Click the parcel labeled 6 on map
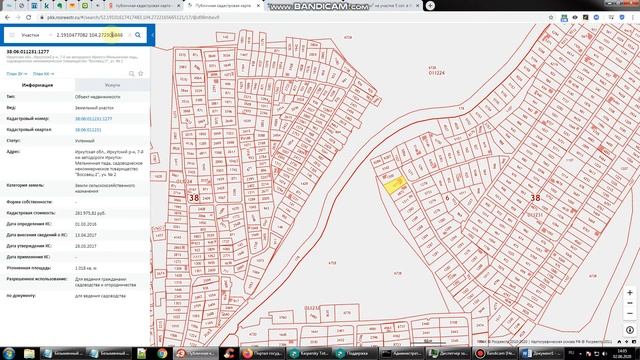This screenshot has width=640, height=360. (447, 198)
